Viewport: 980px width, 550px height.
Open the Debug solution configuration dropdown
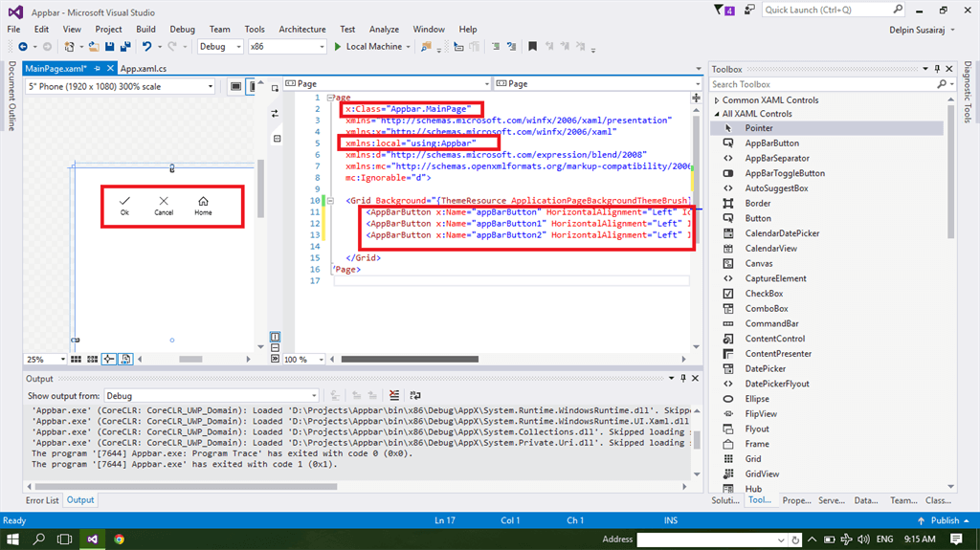(x=236, y=46)
